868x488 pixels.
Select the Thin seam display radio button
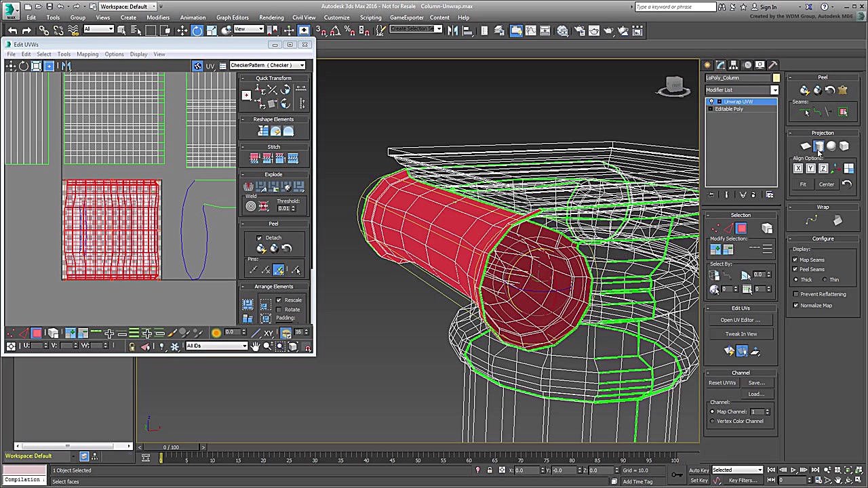(825, 279)
